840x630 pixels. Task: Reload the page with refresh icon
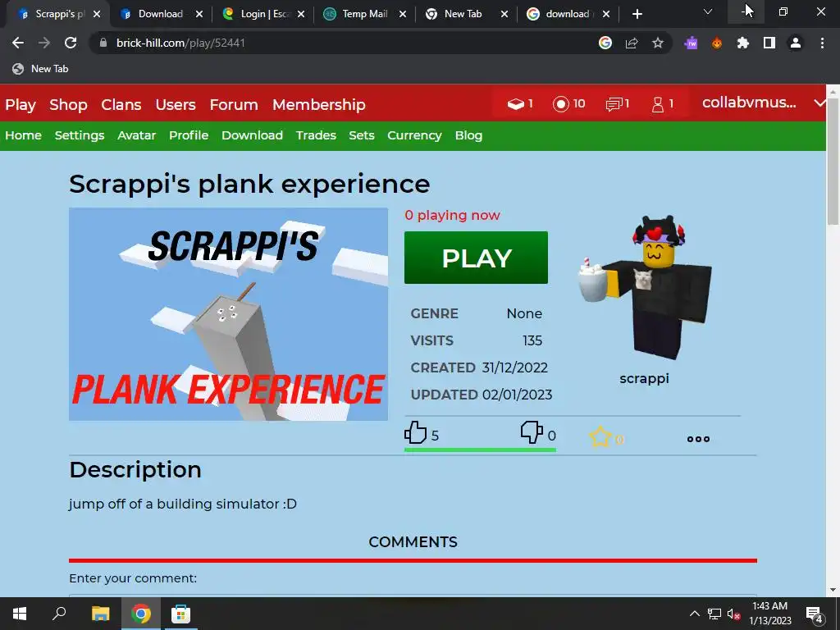(x=71, y=43)
